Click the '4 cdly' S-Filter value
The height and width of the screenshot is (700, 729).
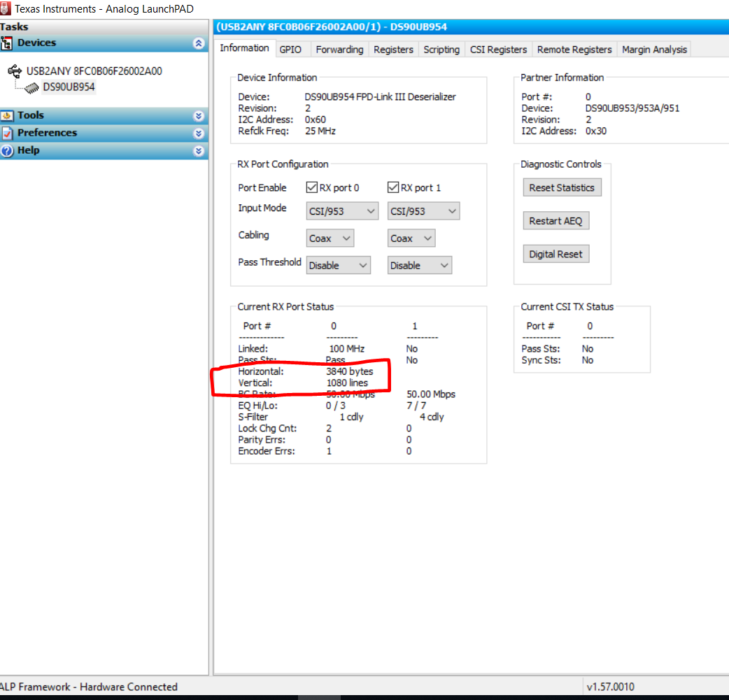point(432,417)
